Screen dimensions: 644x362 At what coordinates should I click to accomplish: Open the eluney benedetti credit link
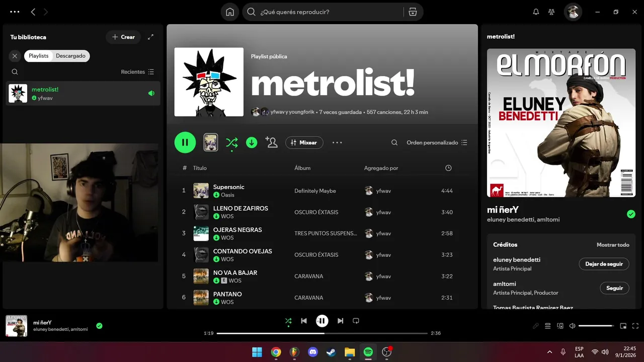[x=517, y=260]
